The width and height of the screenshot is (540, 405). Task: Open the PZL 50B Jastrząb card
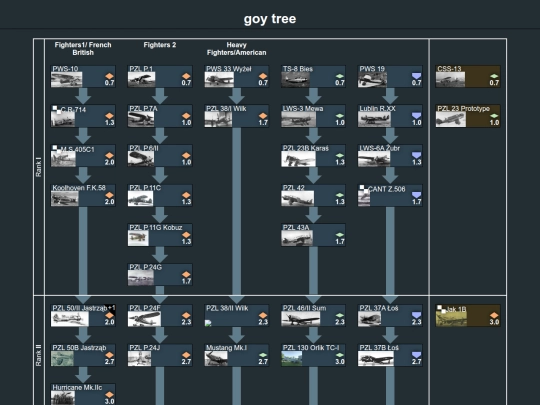pyautogui.click(x=83, y=355)
